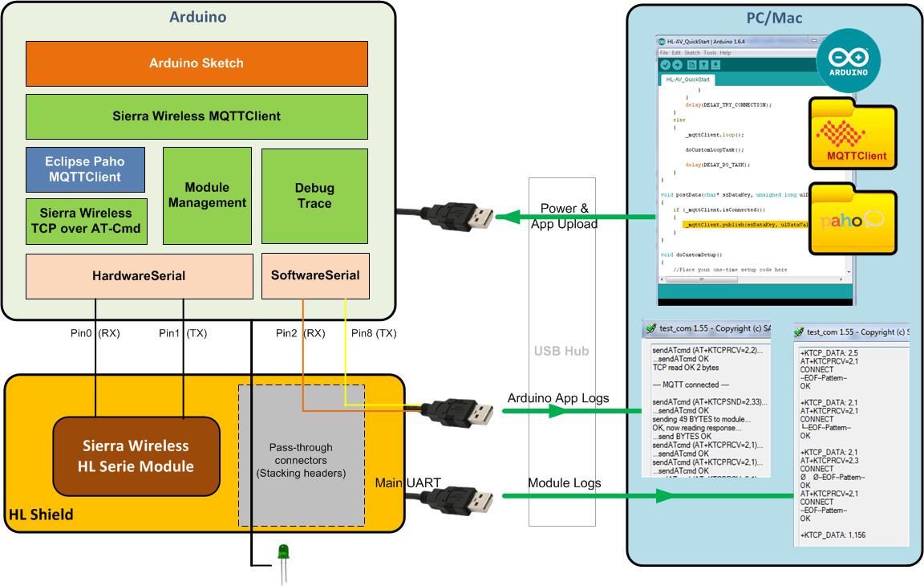This screenshot has width=924, height=586.
Task: Select the HL-AV_QuickStart tab
Action: coord(689,79)
